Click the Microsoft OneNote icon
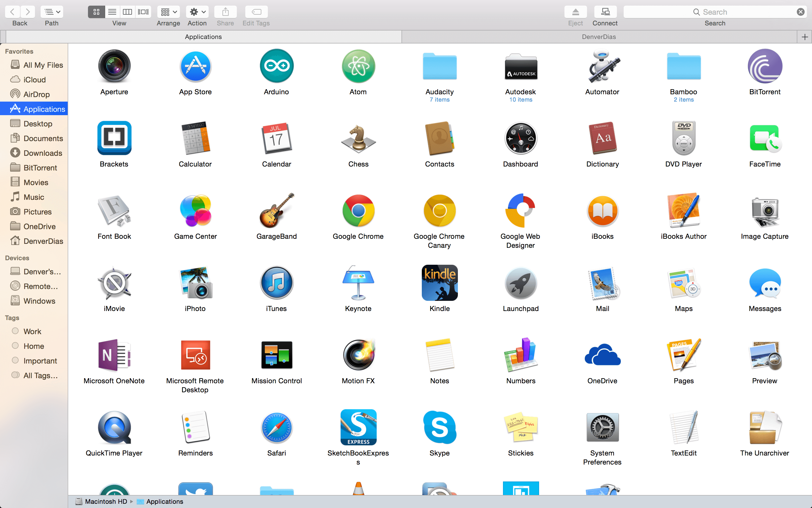The height and width of the screenshot is (508, 812). tap(114, 355)
